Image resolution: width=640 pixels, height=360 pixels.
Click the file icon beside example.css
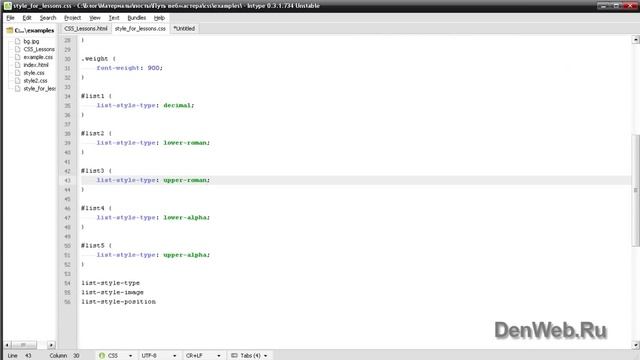(18, 57)
